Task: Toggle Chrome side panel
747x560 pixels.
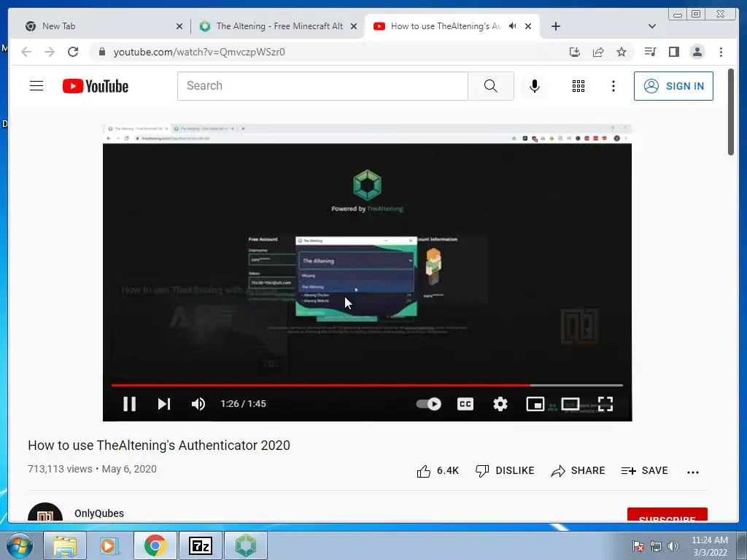Action: click(673, 52)
